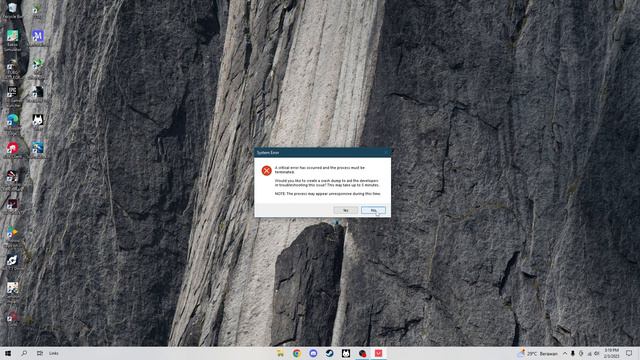The width and height of the screenshot is (640, 360).
Task: Open Recycle Bin on the desktop
Action: 12,10
